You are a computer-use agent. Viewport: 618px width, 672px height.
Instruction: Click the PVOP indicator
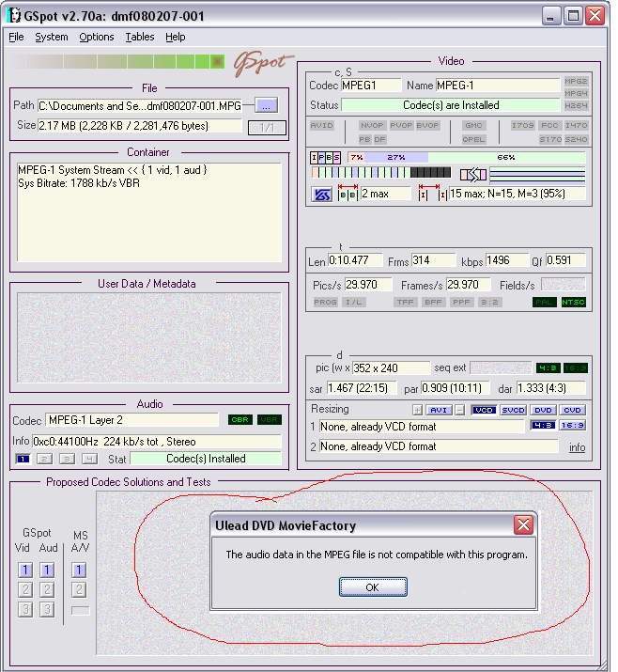[x=401, y=126]
